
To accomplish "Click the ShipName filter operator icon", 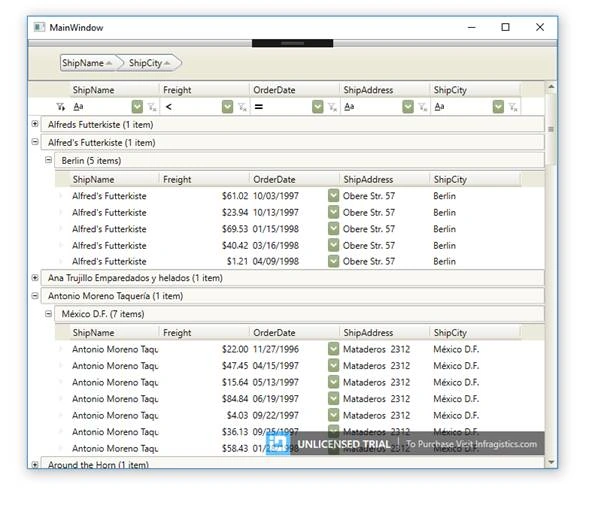I will [78, 107].
